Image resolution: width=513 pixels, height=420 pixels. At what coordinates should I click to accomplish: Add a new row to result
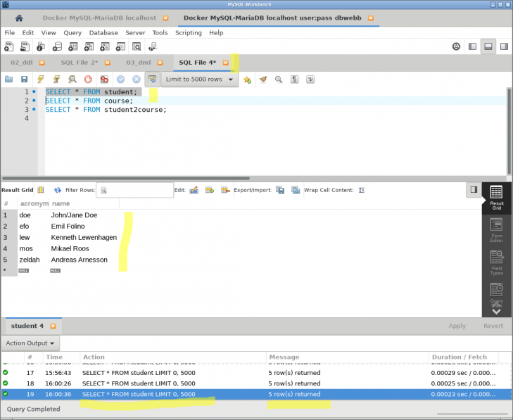coord(210,190)
